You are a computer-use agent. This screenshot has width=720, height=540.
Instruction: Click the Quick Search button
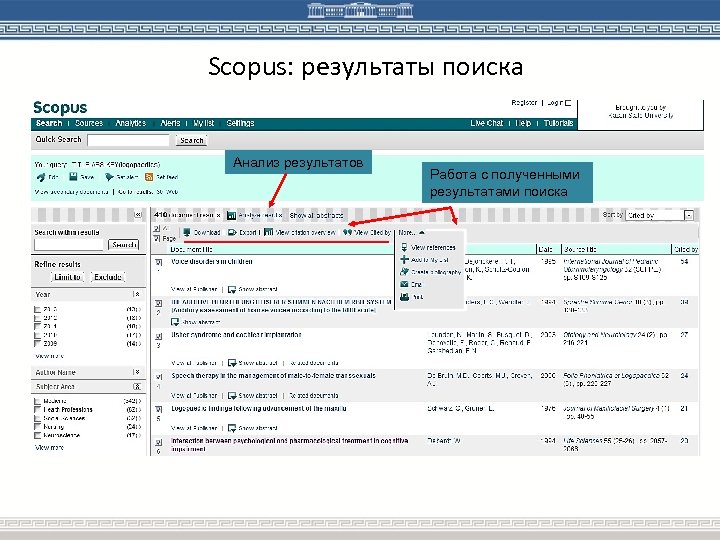[191, 141]
